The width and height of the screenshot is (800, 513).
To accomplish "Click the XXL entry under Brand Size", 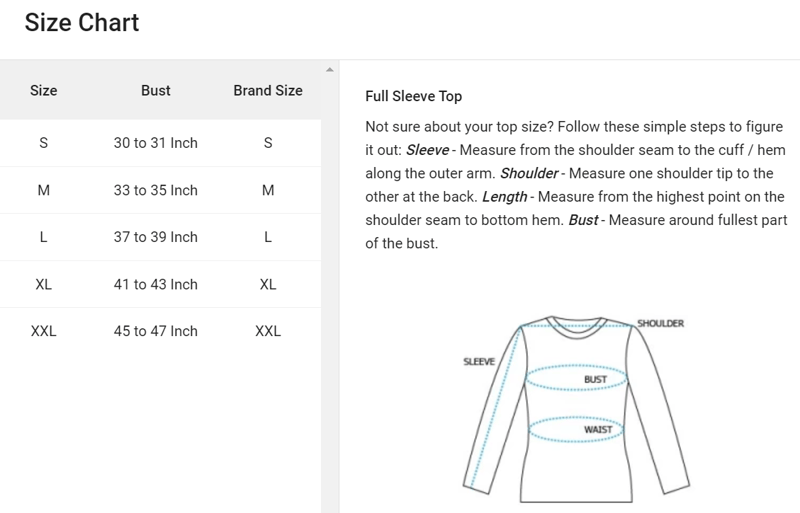I will tap(268, 331).
